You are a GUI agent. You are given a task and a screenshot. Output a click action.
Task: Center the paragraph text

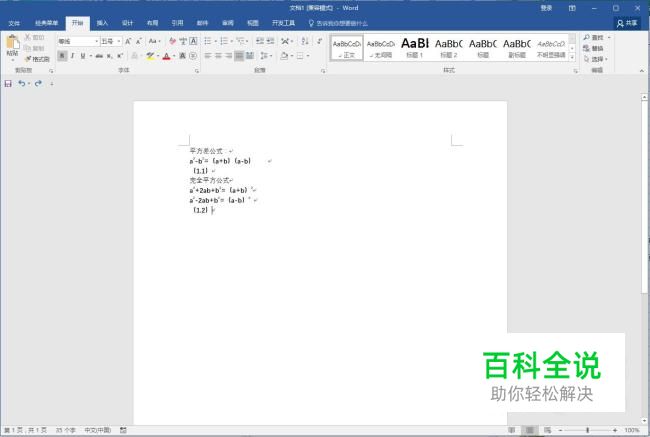[x=218, y=56]
